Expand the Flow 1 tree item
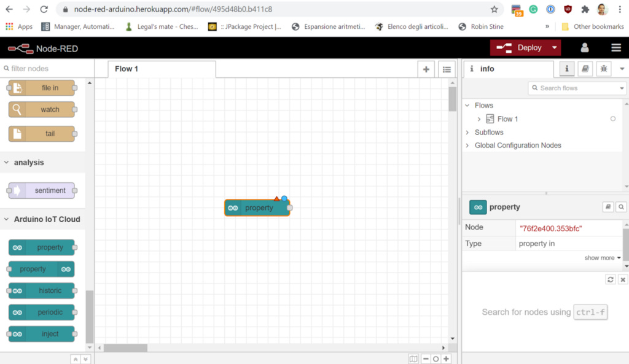629x364 pixels. (x=479, y=119)
